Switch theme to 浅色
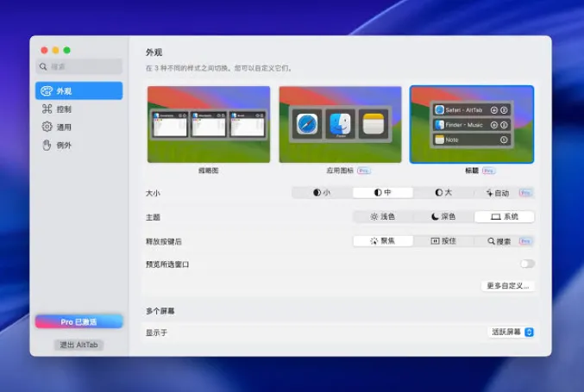Viewport: 584px width, 392px height. (x=383, y=217)
